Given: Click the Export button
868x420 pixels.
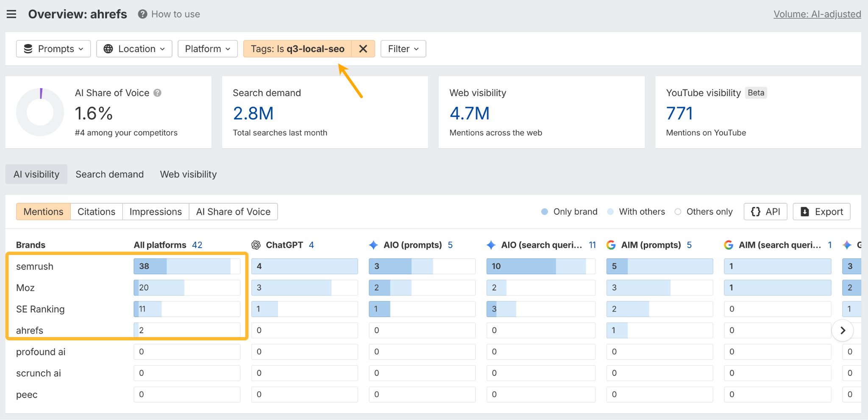Looking at the screenshot, I should pyautogui.click(x=821, y=212).
